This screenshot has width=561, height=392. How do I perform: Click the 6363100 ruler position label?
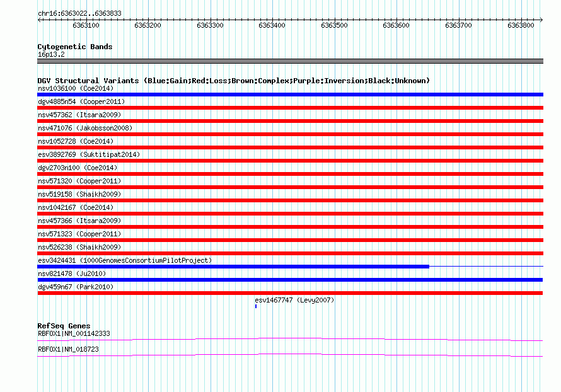(x=86, y=25)
